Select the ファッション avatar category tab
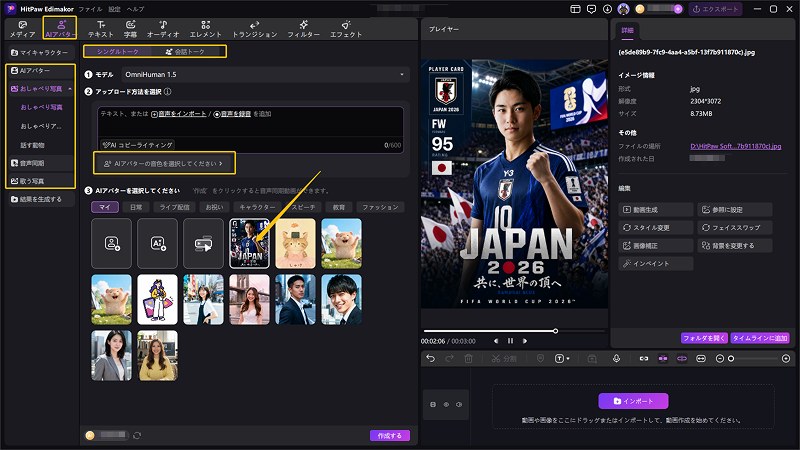800x450 pixels. (380, 207)
